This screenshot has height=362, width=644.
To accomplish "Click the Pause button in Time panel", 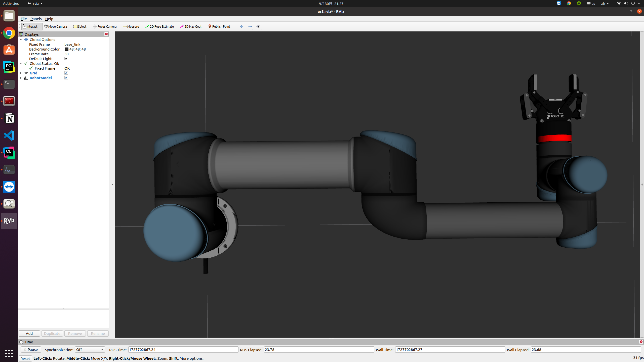I will click(31, 349).
